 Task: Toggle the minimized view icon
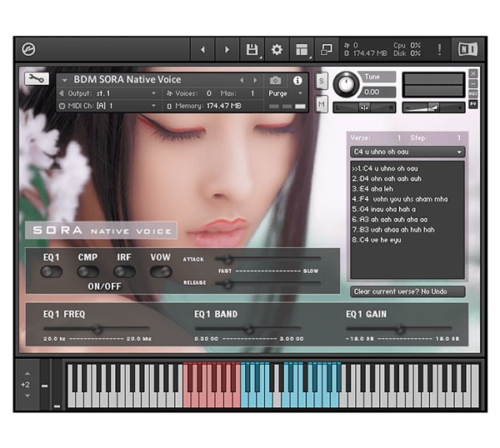pos(326,50)
